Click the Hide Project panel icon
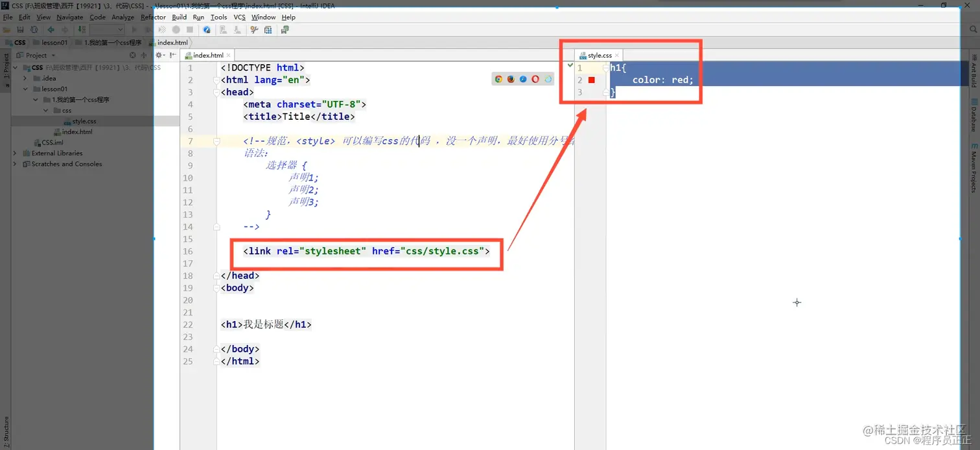The image size is (980, 450). [173, 55]
